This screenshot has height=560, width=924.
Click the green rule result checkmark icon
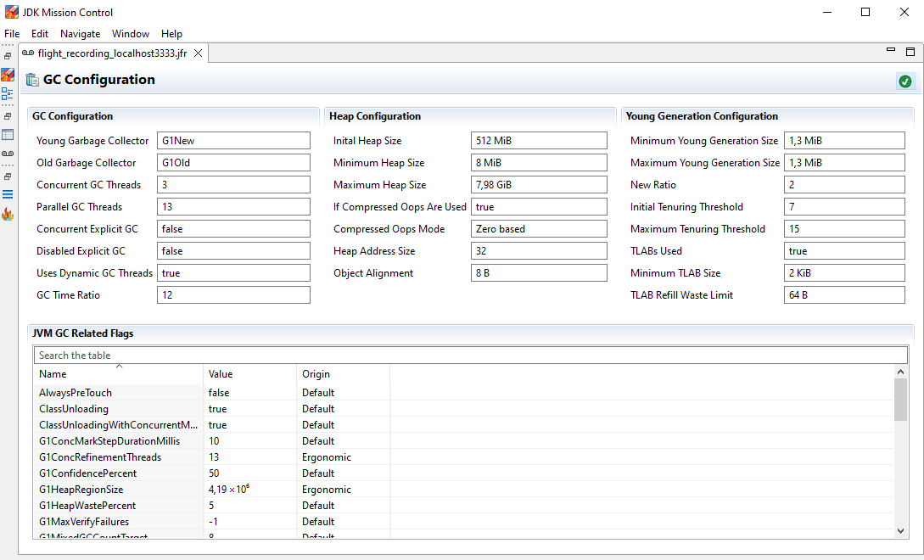point(905,81)
